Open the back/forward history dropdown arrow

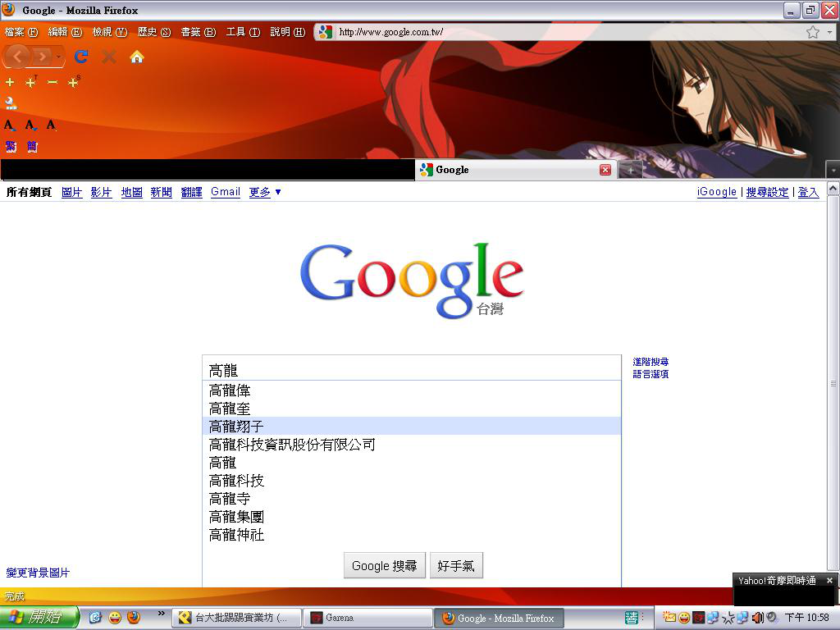point(58,57)
